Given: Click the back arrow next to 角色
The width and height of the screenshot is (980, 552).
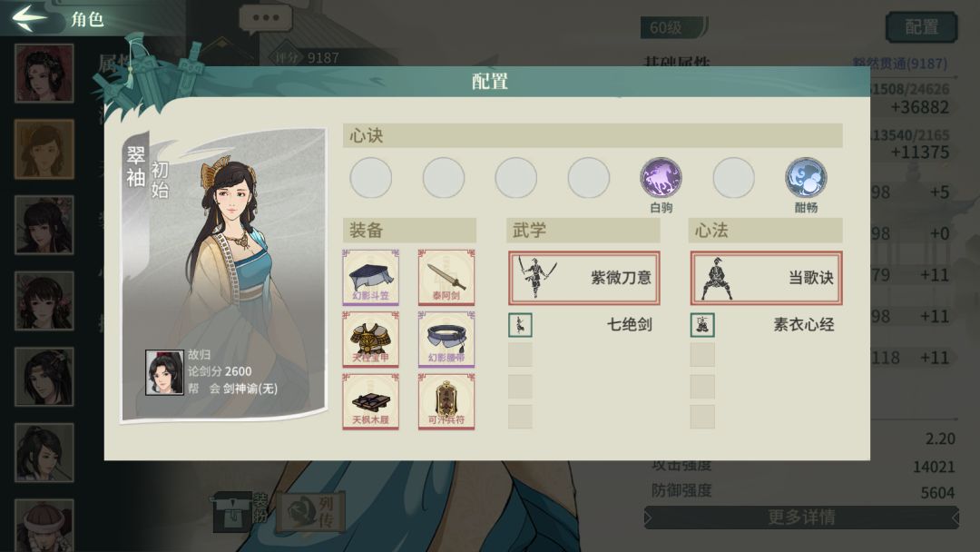Looking at the screenshot, I should (28, 17).
